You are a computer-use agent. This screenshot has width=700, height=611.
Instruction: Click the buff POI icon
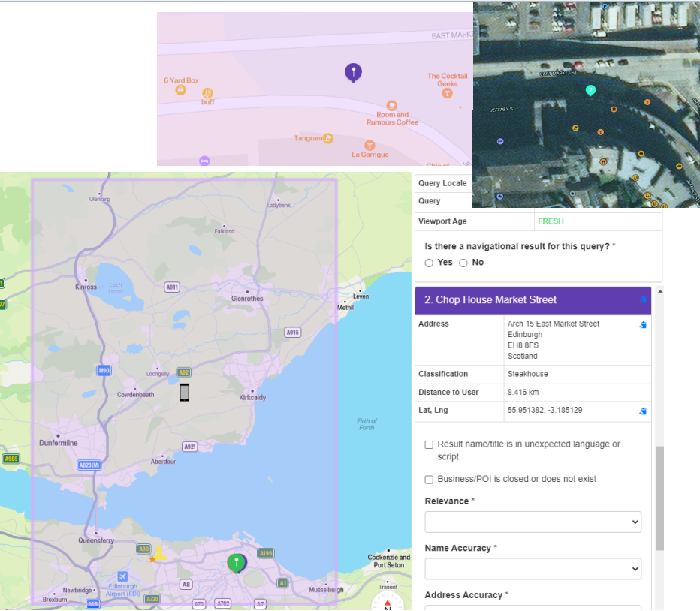coord(207,93)
